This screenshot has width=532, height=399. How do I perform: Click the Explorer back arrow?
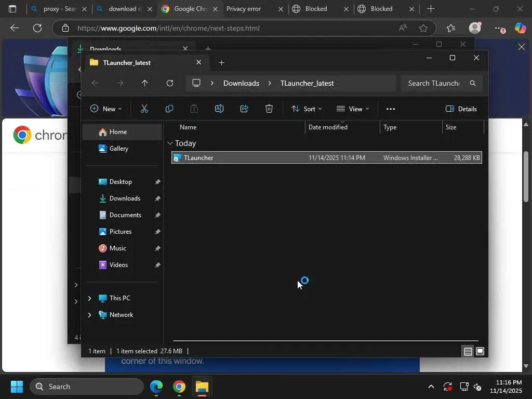point(95,83)
